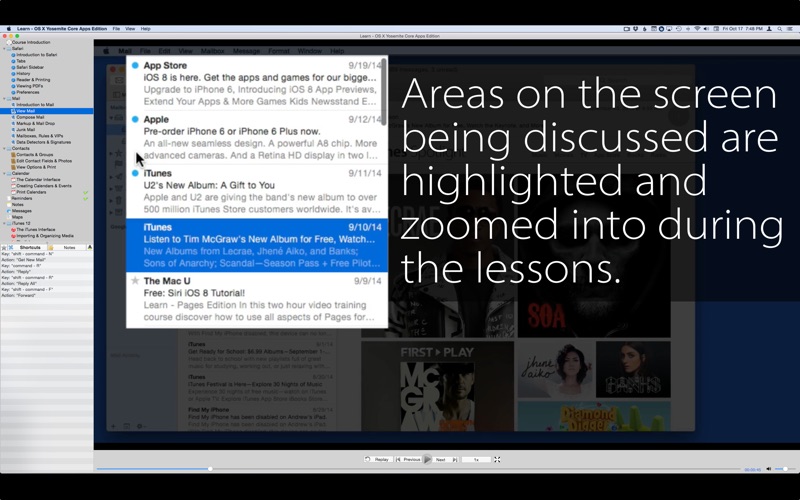
Task: Select Data Detectors & Signatures lesson
Action: click(43, 142)
